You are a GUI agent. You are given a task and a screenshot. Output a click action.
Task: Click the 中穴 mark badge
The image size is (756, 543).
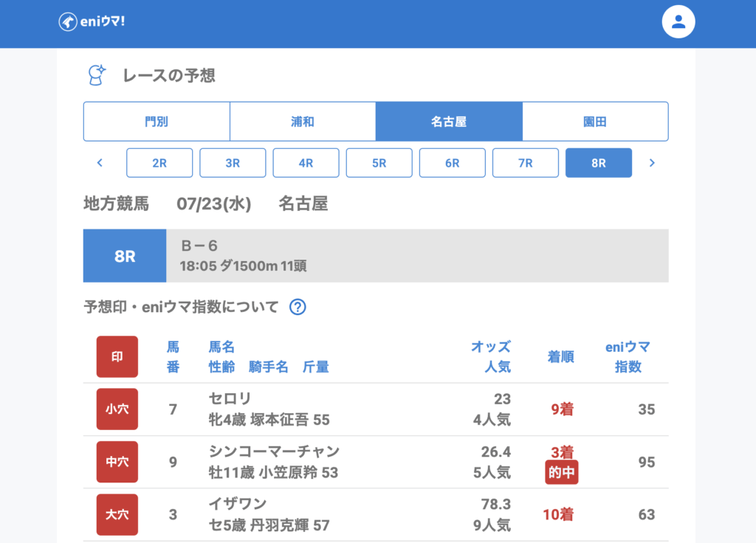117,462
